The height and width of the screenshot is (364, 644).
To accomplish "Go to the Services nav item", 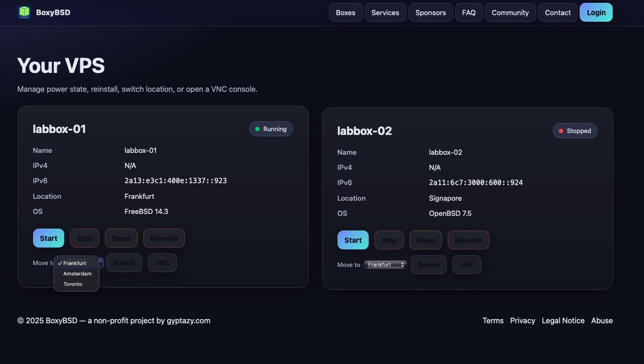I will pyautogui.click(x=385, y=13).
